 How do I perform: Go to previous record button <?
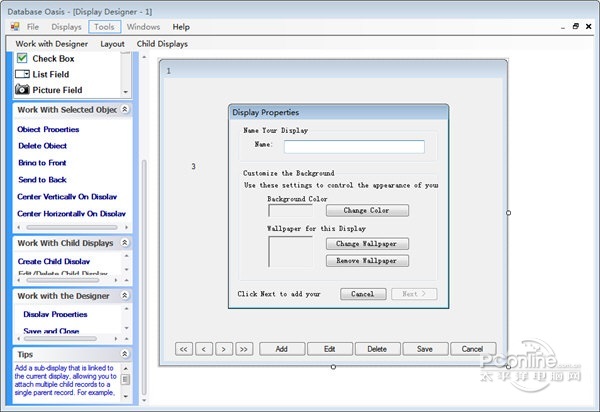click(204, 349)
